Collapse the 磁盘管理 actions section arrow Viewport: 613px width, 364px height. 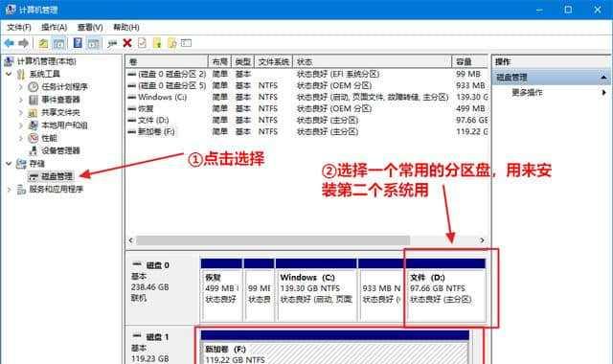[603, 78]
